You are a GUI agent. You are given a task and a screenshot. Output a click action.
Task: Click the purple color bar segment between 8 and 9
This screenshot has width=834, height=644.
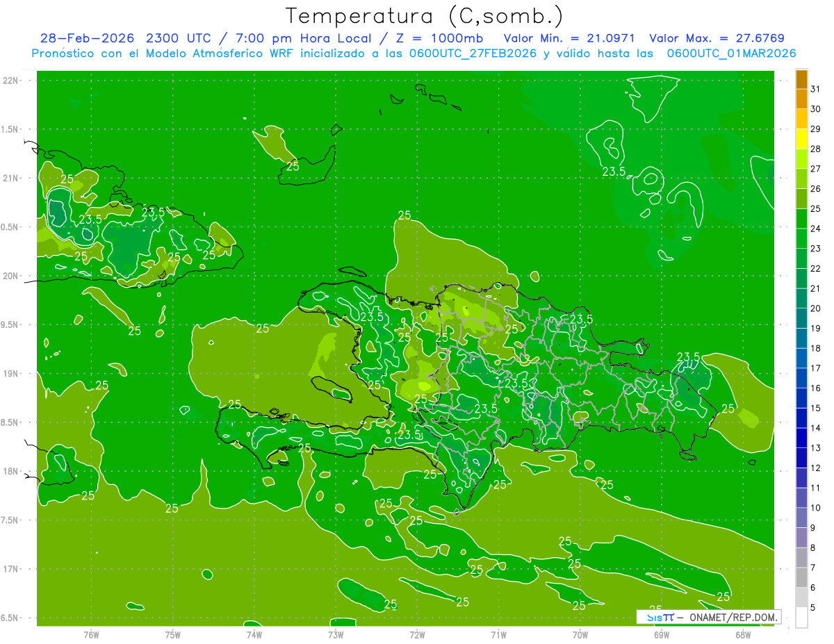801,538
